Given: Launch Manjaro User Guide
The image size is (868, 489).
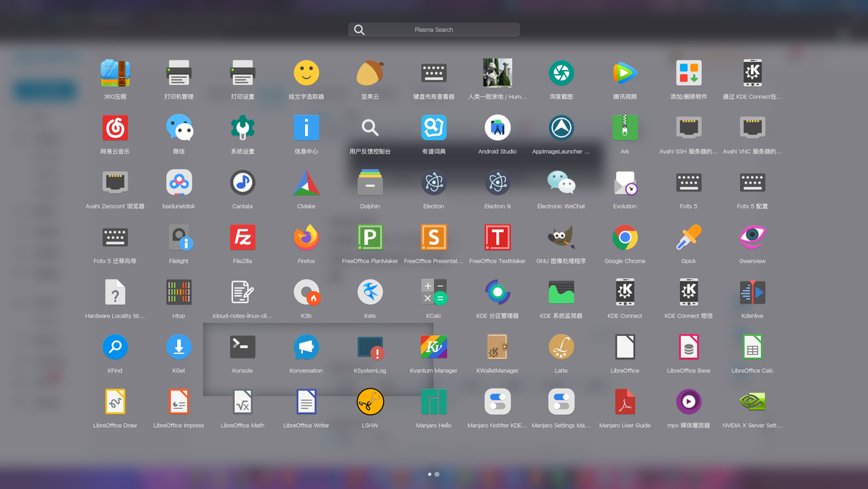Looking at the screenshot, I should click(x=625, y=402).
